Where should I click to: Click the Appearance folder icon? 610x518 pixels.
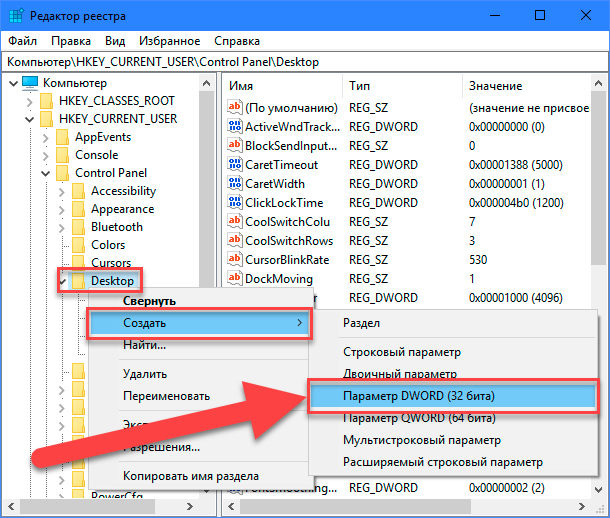(x=78, y=209)
